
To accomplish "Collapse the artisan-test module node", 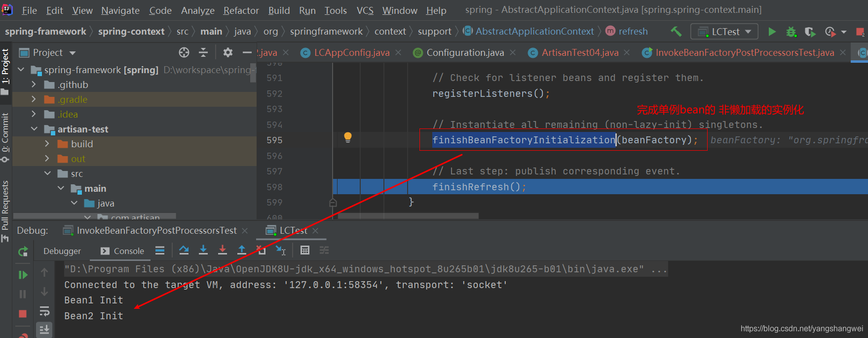I will (34, 129).
